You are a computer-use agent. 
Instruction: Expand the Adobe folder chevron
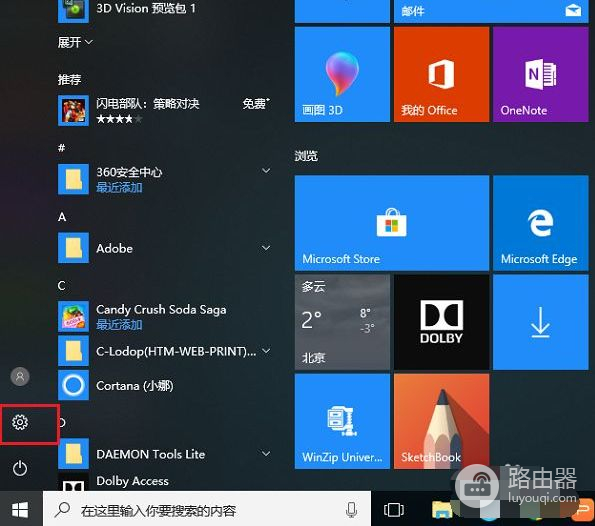click(266, 248)
